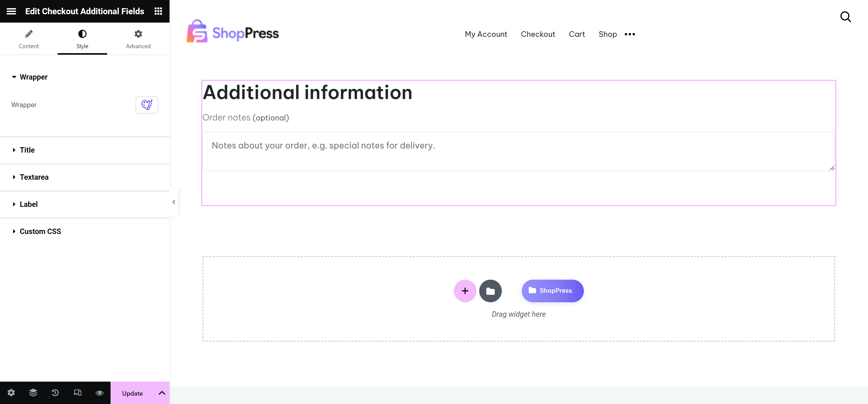Hide the editor panel with collapse arrow

pos(174,202)
